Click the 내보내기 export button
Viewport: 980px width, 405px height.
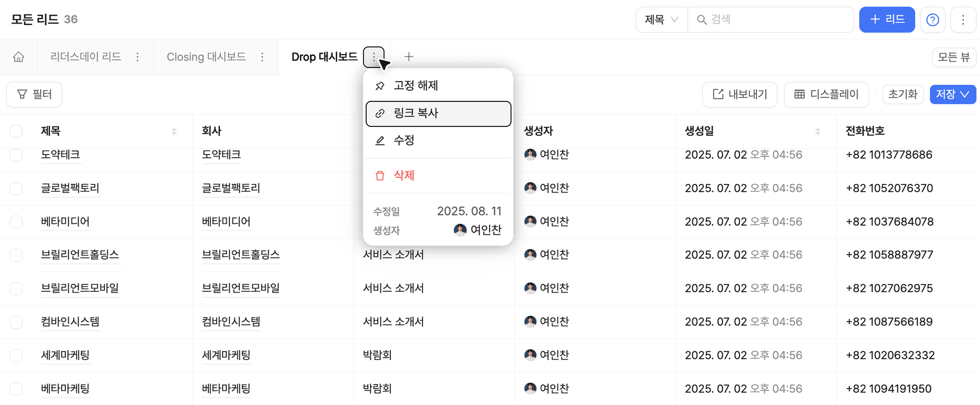739,94
